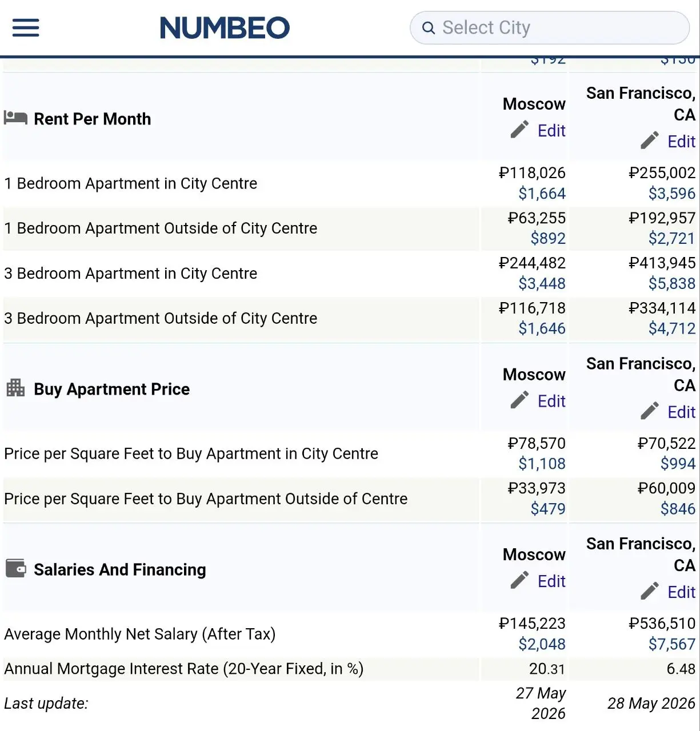
Task: Click the Average Monthly Net Salary row label
Action: pos(140,634)
